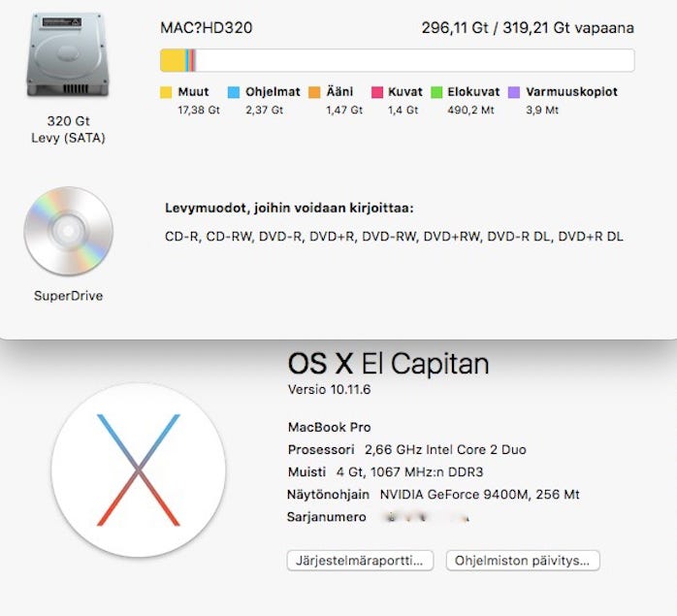Click the blurred serial number value
Screen dimensions: 677x616
pos(427,517)
